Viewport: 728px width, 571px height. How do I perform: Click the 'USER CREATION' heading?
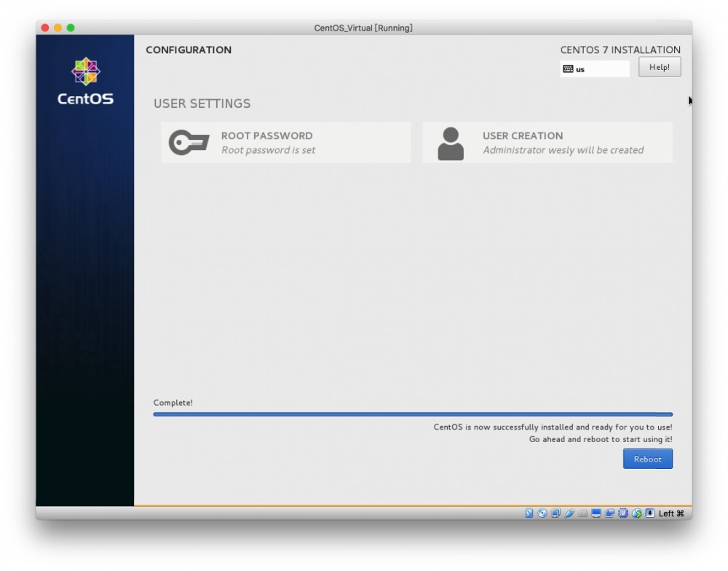point(522,135)
